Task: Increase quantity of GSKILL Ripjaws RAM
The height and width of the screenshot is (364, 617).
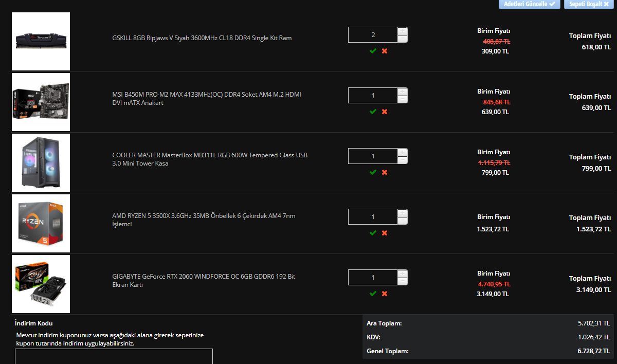Action: click(403, 31)
